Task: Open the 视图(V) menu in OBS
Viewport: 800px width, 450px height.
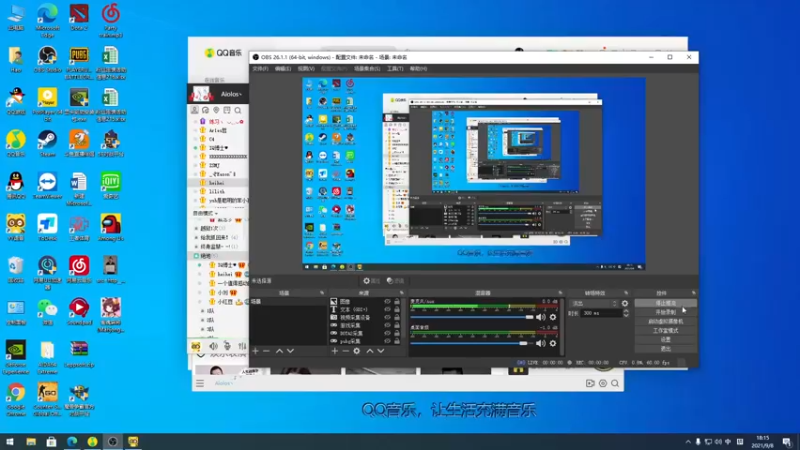Action: click(x=306, y=68)
